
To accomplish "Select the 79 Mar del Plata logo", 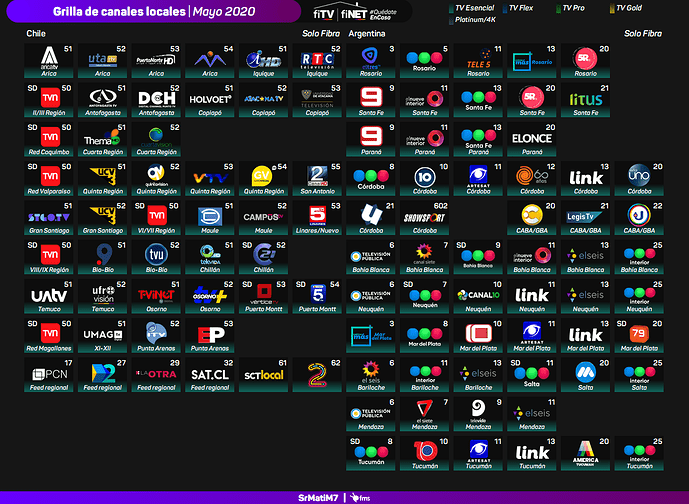I will pos(639,334).
